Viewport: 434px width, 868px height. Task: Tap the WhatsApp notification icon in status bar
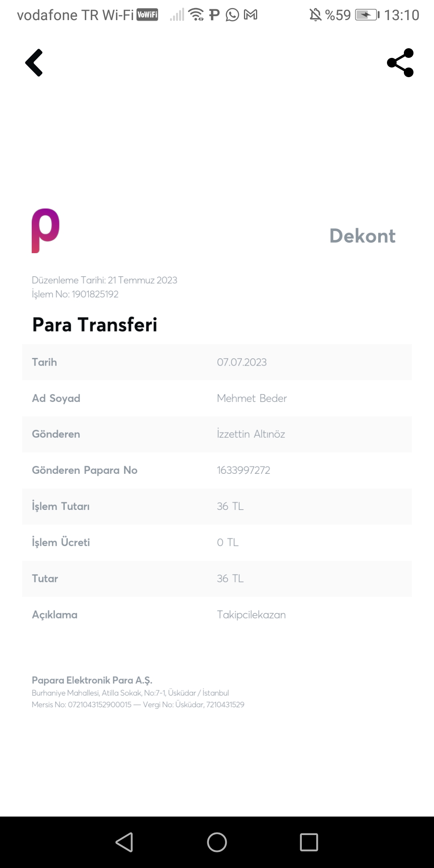[232, 15]
